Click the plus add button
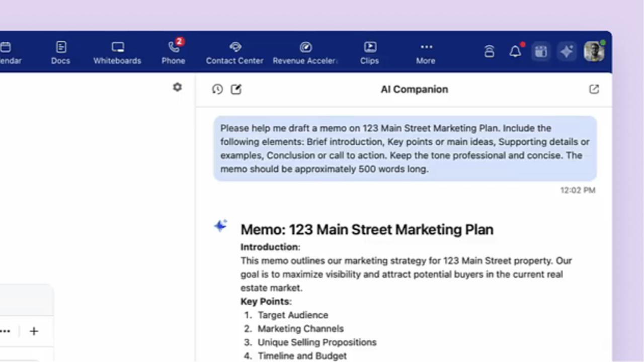Image resolution: width=644 pixels, height=362 pixels. pyautogui.click(x=34, y=331)
